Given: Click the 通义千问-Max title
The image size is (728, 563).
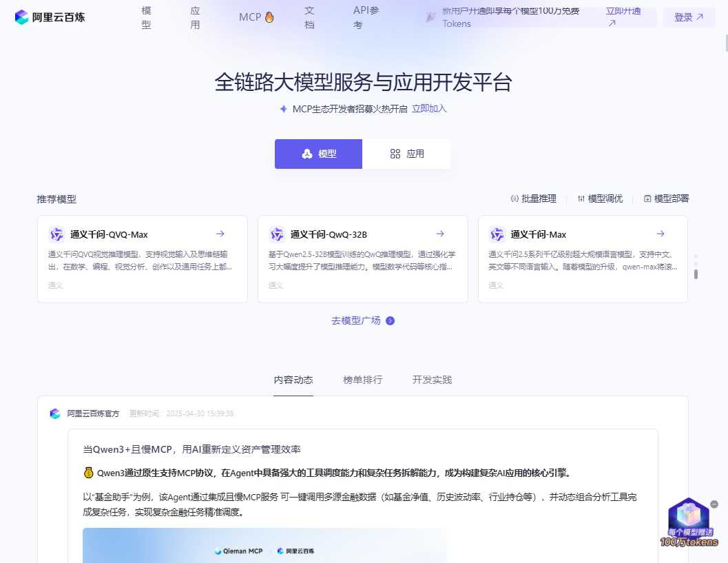Looking at the screenshot, I should (539, 234).
